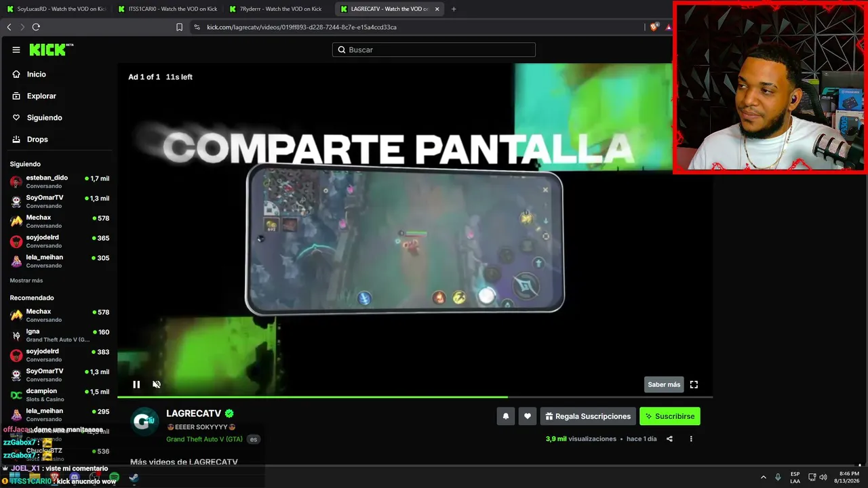Close the LAGRECATV browser tab
The height and width of the screenshot is (488, 868).
(437, 9)
